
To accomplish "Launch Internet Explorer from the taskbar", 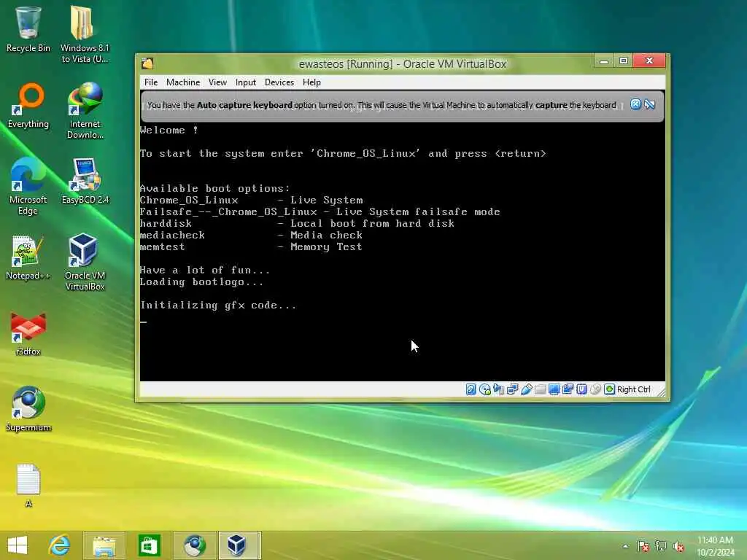I will tap(60, 545).
